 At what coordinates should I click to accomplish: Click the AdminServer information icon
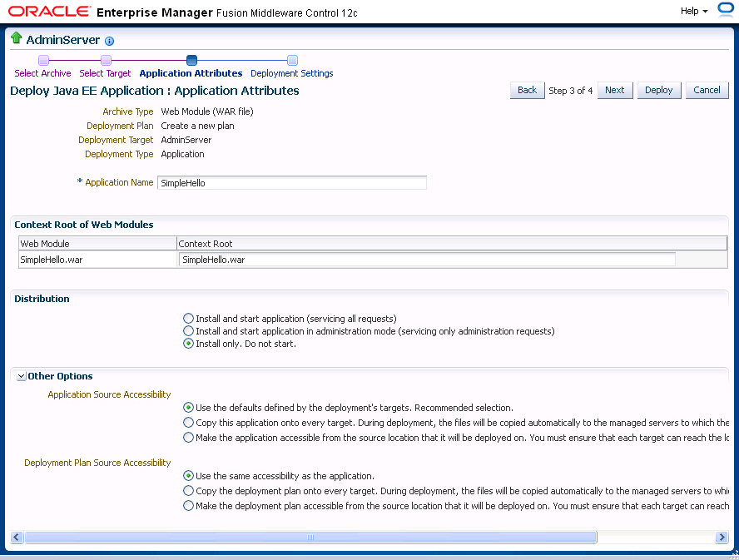(110, 41)
